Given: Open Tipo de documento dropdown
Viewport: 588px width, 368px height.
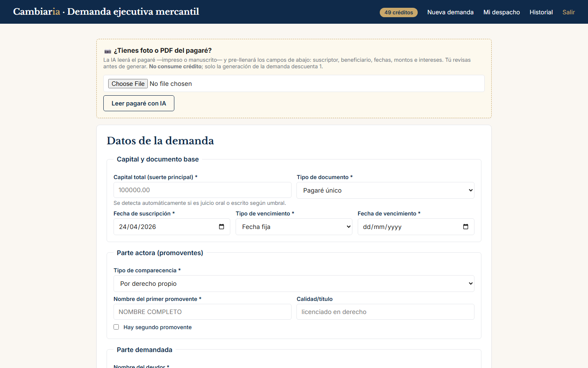Looking at the screenshot, I should (385, 190).
